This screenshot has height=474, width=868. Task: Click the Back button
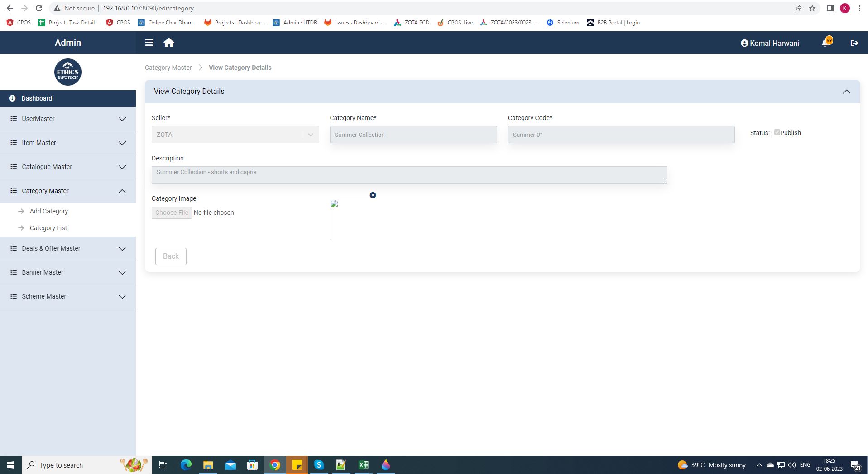[x=171, y=256]
